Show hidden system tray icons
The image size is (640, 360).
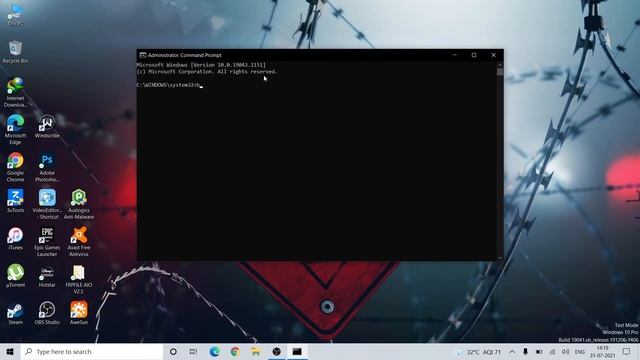pos(512,352)
